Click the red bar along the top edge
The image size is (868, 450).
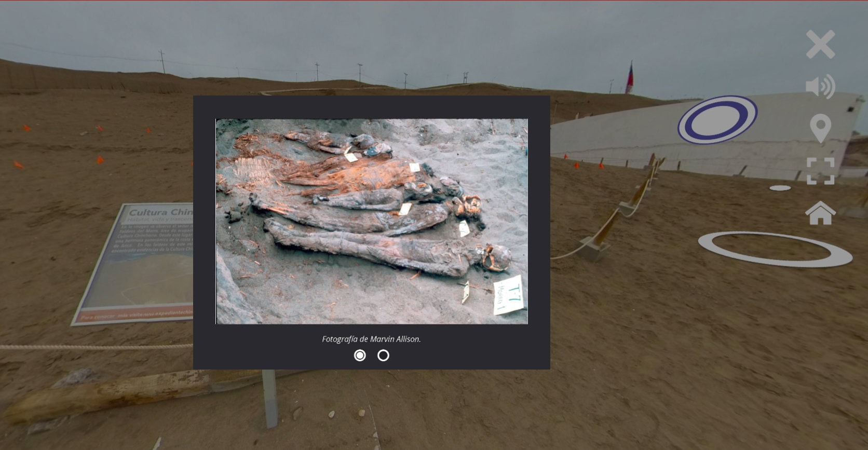(x=434, y=1)
